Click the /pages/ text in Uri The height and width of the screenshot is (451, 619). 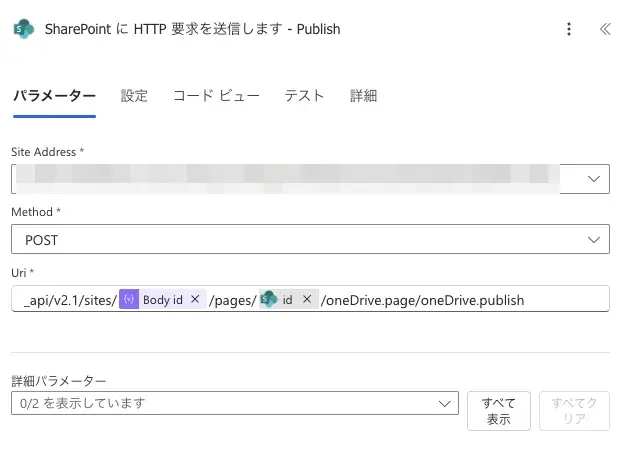[x=233, y=301]
